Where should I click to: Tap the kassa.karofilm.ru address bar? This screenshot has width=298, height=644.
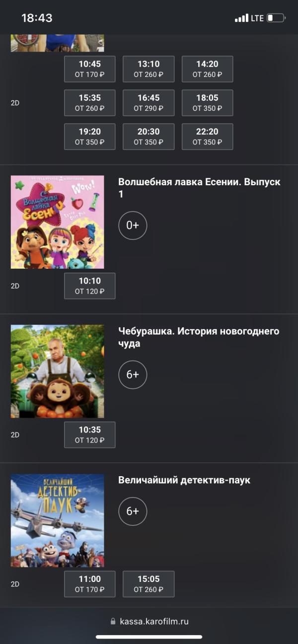[x=149, y=621]
